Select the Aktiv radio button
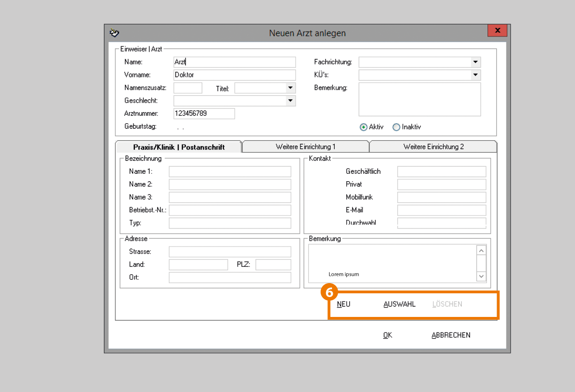Screen dimensions: 575x392 click(x=364, y=127)
